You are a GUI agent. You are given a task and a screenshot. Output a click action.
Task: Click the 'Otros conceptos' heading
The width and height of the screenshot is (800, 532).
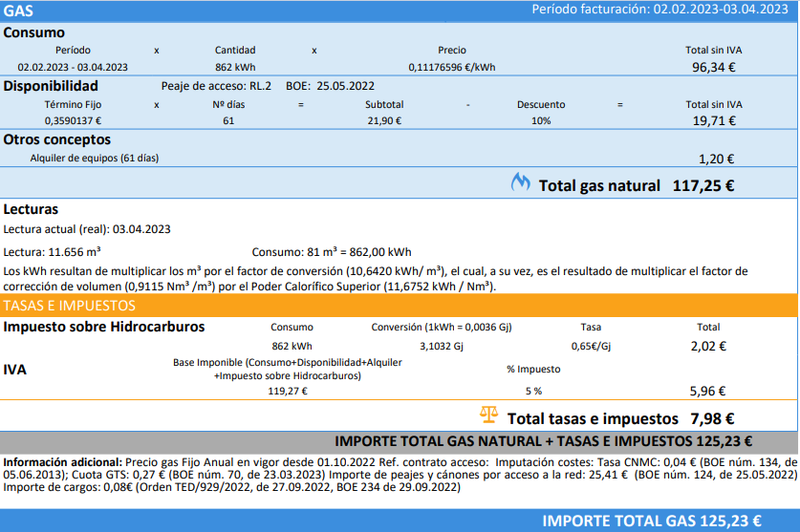[x=57, y=139]
